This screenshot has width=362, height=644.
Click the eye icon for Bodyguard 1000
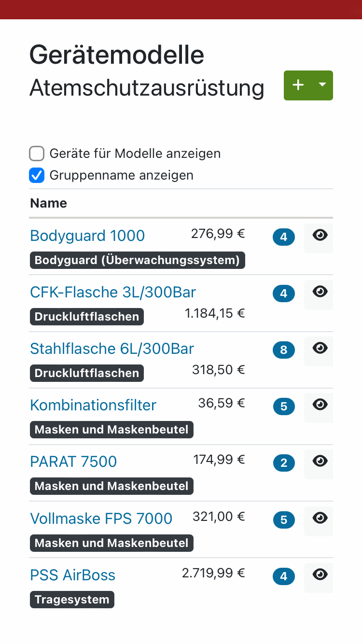coord(319,236)
